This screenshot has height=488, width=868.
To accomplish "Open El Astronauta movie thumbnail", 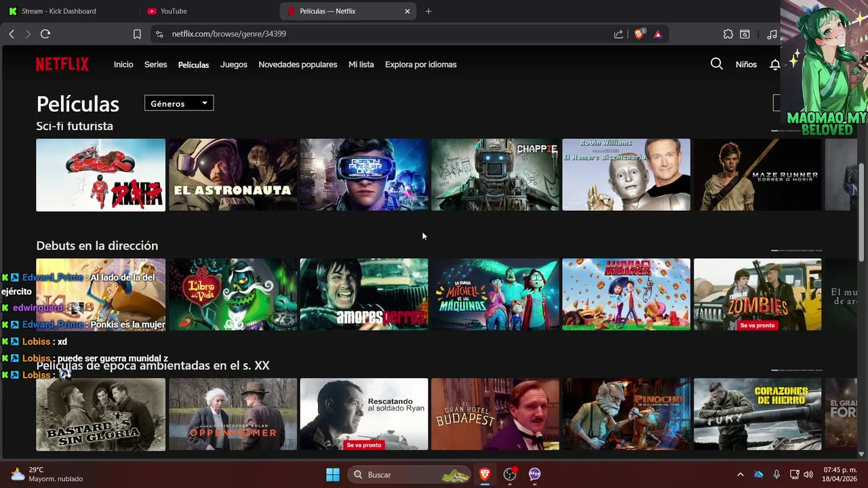I will click(233, 175).
